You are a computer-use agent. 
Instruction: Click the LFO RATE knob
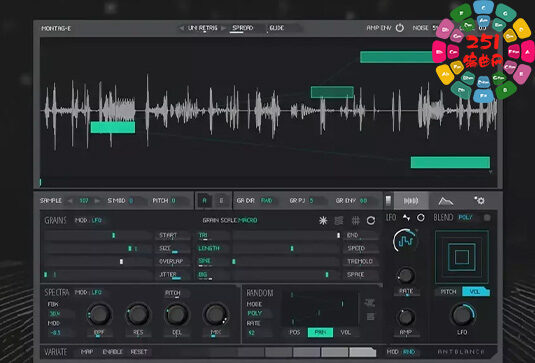406,275
